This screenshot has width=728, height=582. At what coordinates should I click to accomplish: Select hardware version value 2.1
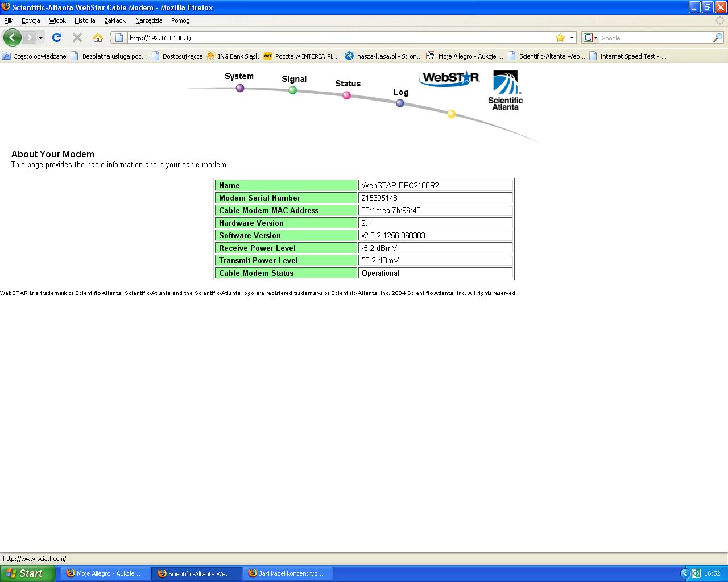366,223
